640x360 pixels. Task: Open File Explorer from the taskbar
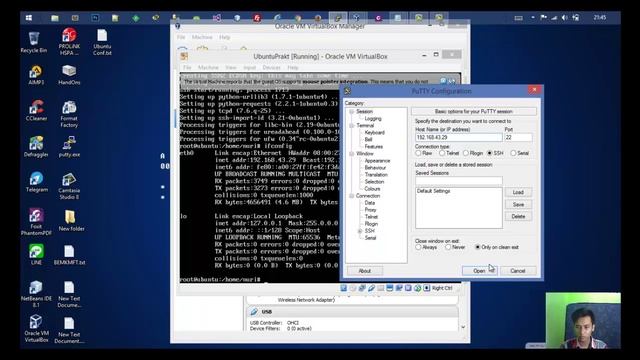click(x=55, y=18)
